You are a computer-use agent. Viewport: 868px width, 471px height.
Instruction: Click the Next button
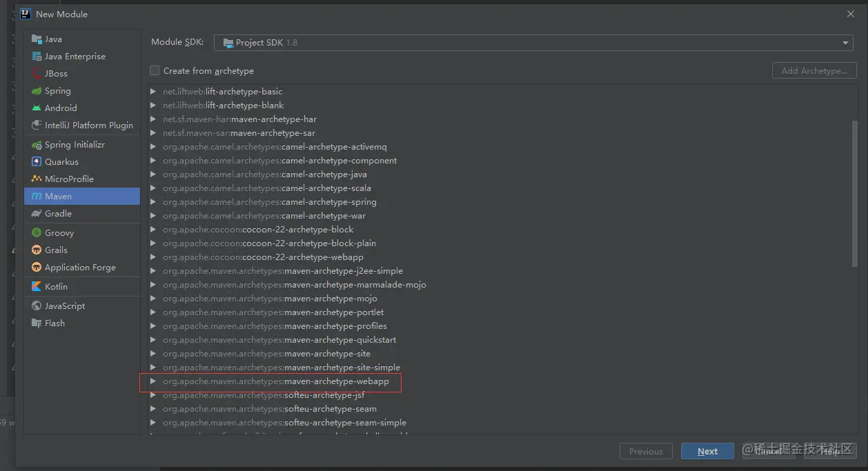[x=707, y=451]
